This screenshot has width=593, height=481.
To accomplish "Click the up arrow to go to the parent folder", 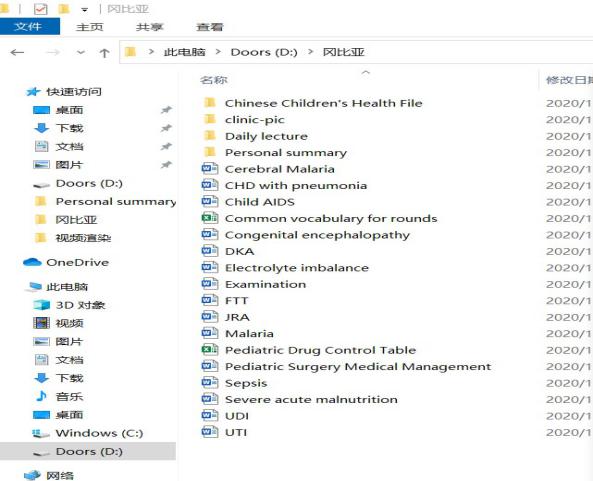I will pos(104,53).
